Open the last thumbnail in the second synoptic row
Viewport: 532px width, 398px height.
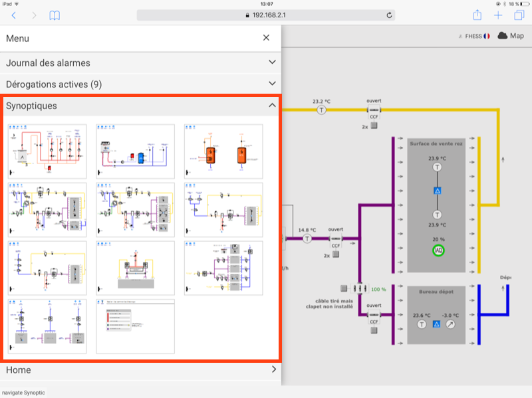tap(223, 209)
